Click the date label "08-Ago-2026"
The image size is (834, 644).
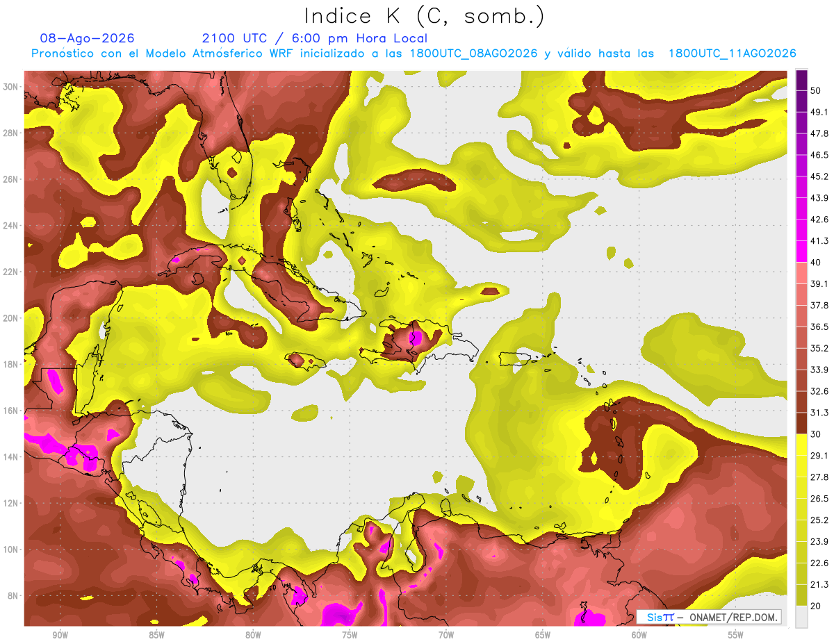[88, 38]
